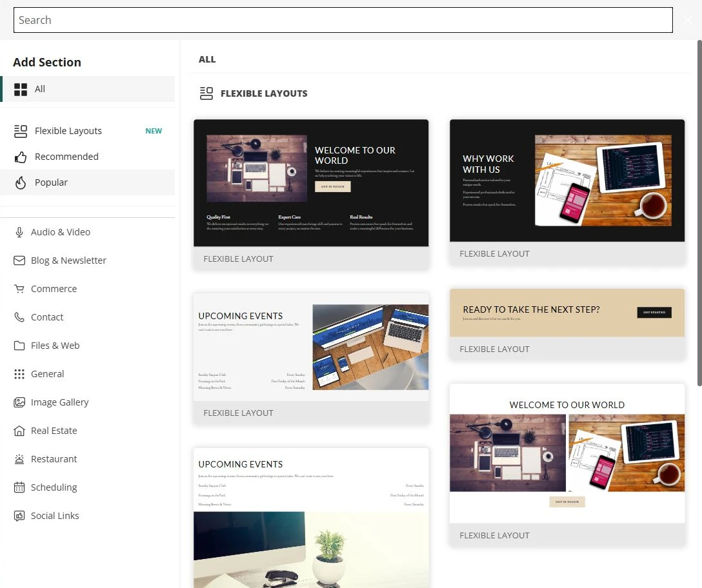Click the vertical scrollbar handle
Screen dimensions: 702x588
(699, 213)
